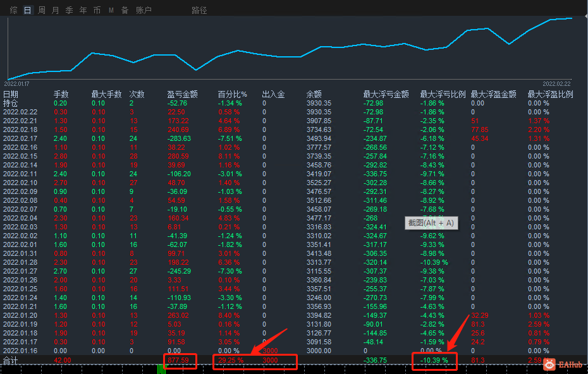Image resolution: width=588 pixels, height=374 pixels.
Task: Click the 手数 column header
Action: click(x=61, y=94)
